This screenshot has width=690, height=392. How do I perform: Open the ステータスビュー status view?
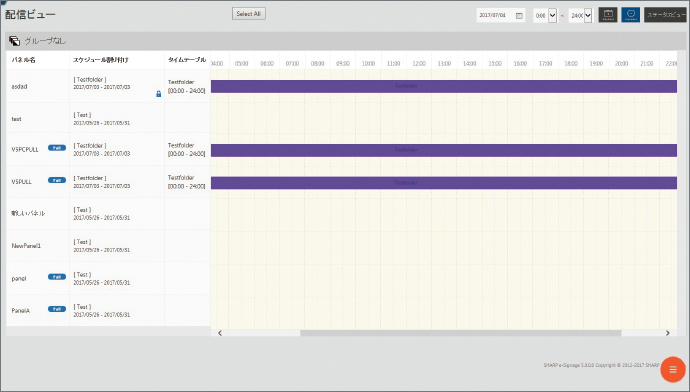(x=665, y=15)
